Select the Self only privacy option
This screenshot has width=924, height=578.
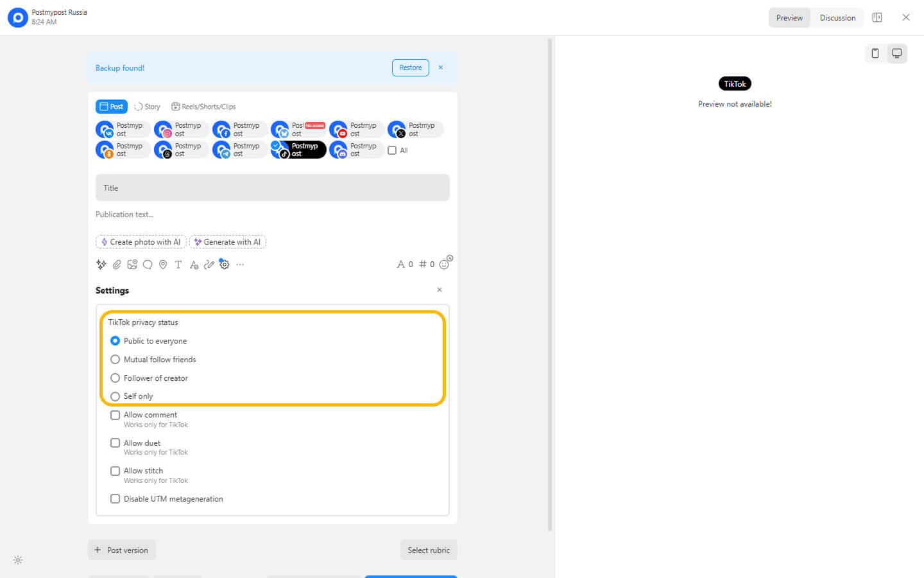116,396
